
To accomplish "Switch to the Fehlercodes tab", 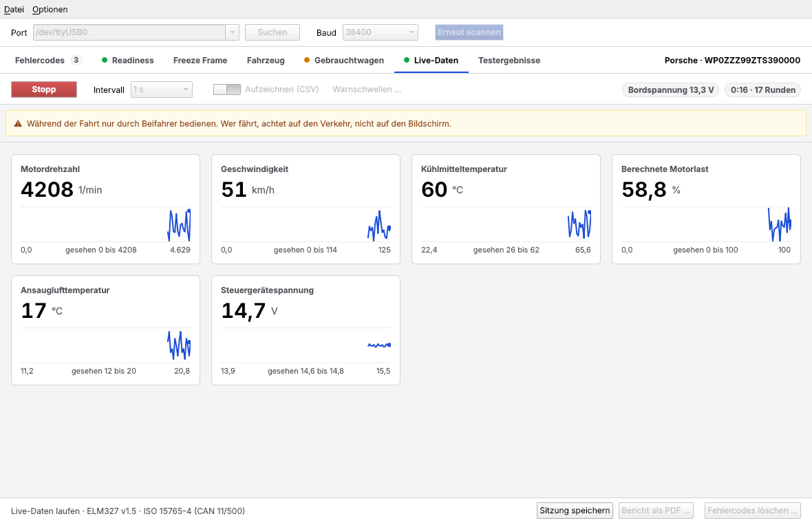I will pyautogui.click(x=48, y=61).
